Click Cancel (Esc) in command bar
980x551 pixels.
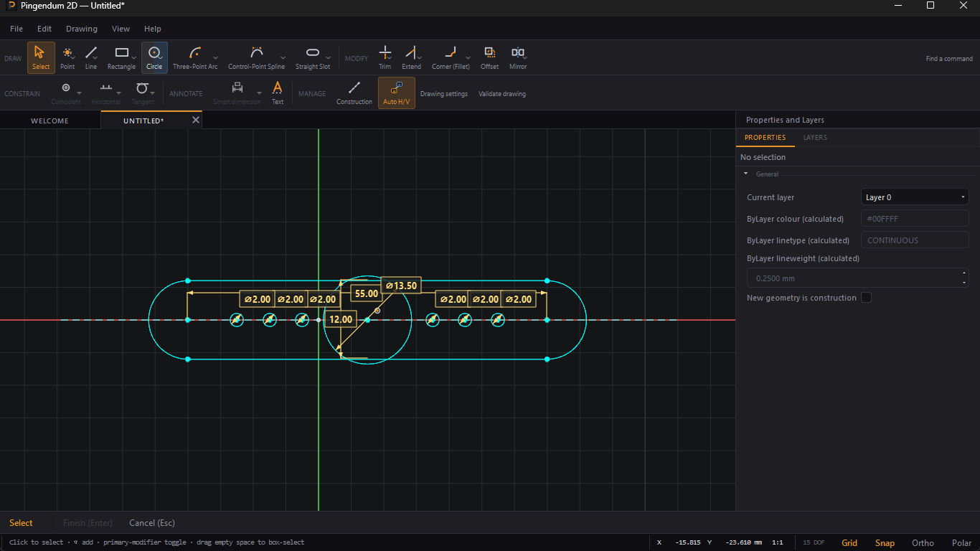pos(152,523)
